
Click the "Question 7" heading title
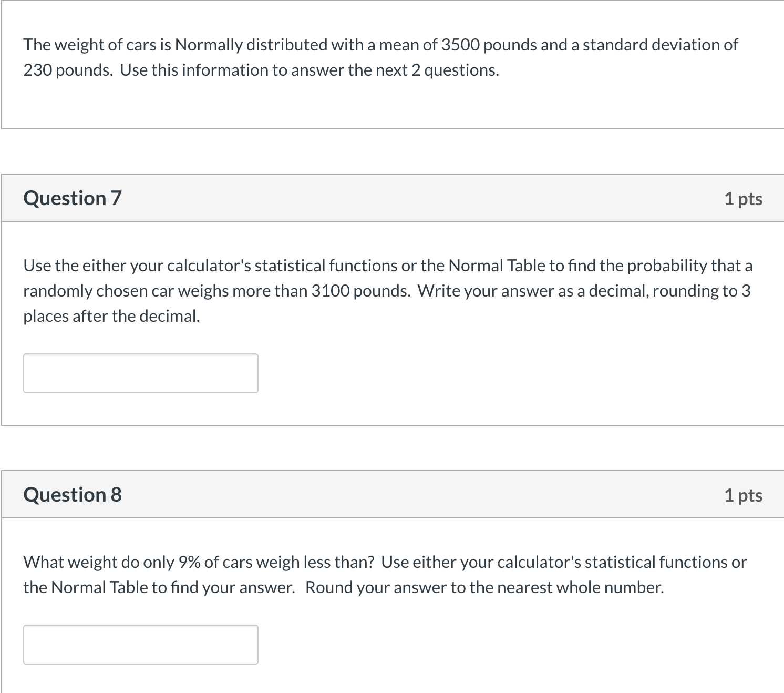(73, 198)
